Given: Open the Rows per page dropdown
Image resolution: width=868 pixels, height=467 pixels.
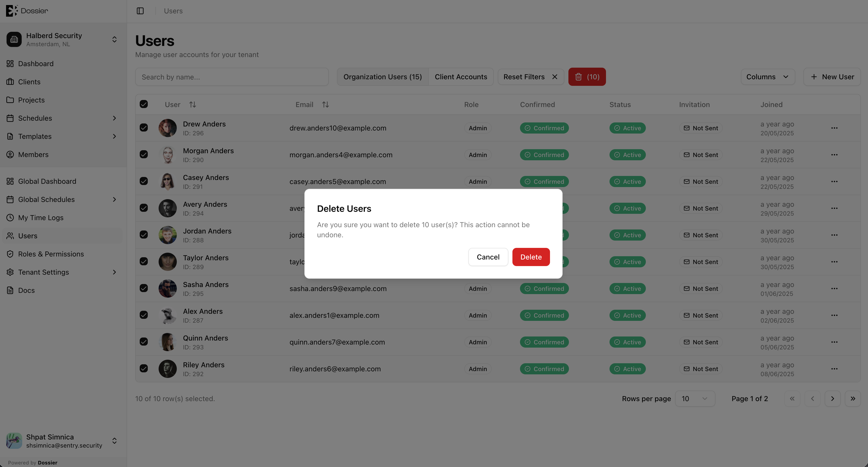Looking at the screenshot, I should click(x=695, y=399).
